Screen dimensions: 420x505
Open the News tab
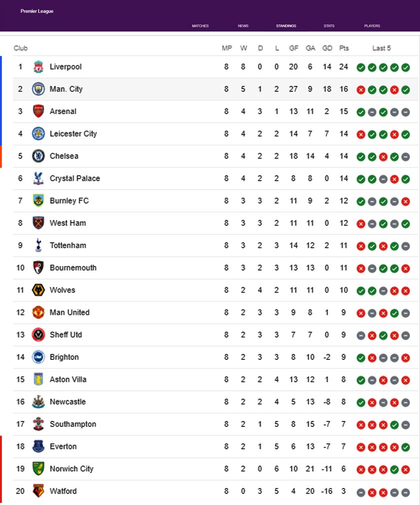(x=243, y=26)
